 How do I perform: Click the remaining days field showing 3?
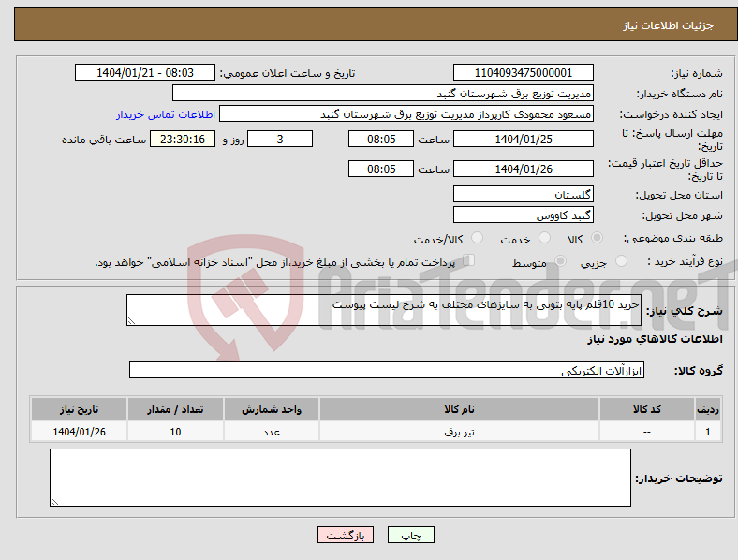pyautogui.click(x=280, y=139)
